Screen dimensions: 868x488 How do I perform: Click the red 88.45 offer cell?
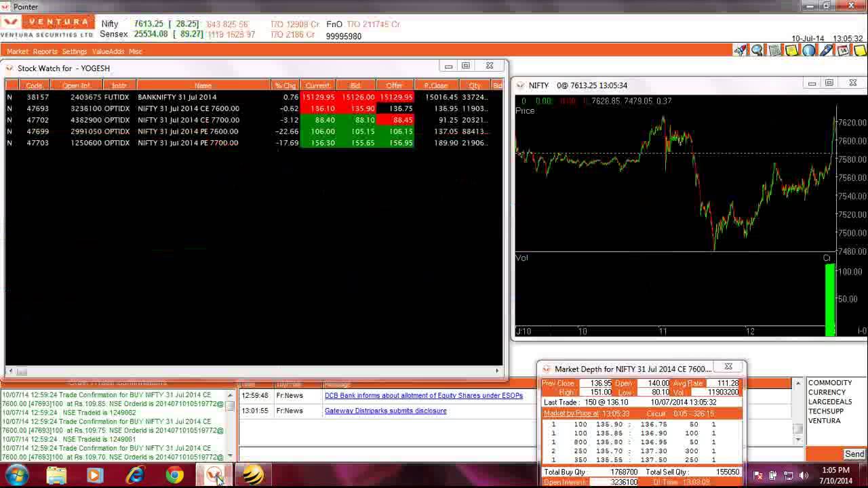[395, 120]
